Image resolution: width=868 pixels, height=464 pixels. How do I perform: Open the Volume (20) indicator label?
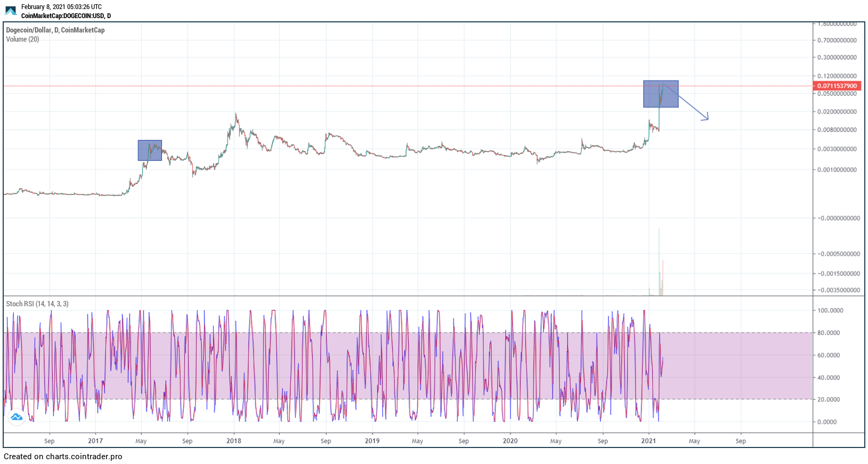tap(22, 39)
